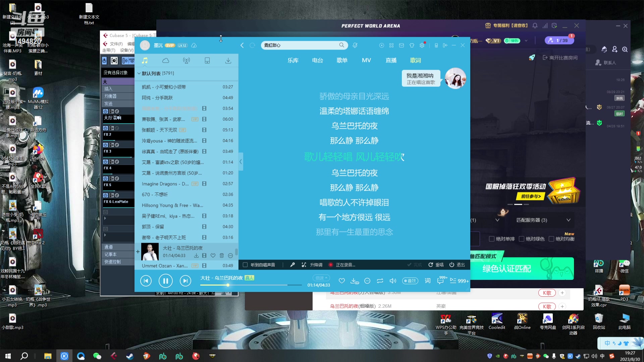Toggle the 音效 sound effect switch
644x362 pixels.
point(410,281)
